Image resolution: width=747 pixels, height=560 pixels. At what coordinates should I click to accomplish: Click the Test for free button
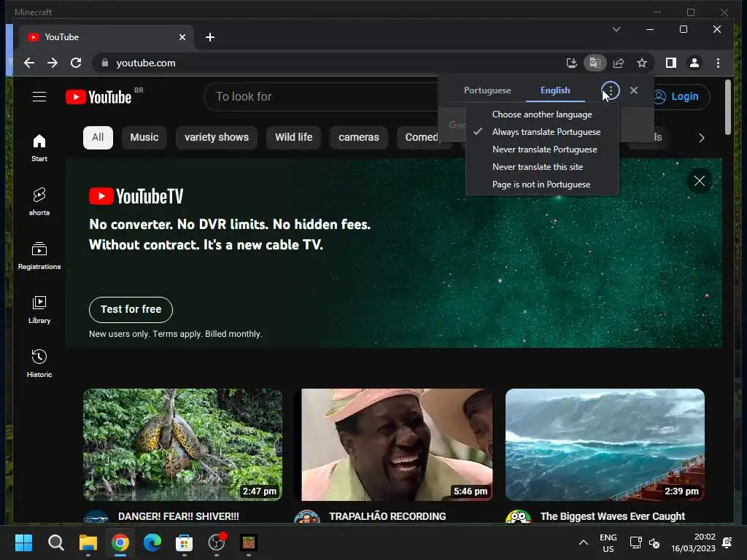coord(131,309)
